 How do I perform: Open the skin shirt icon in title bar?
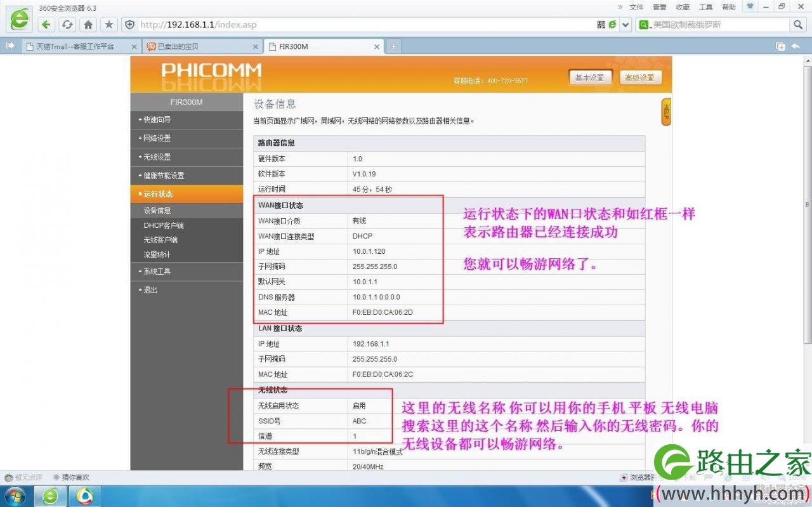[750, 6]
